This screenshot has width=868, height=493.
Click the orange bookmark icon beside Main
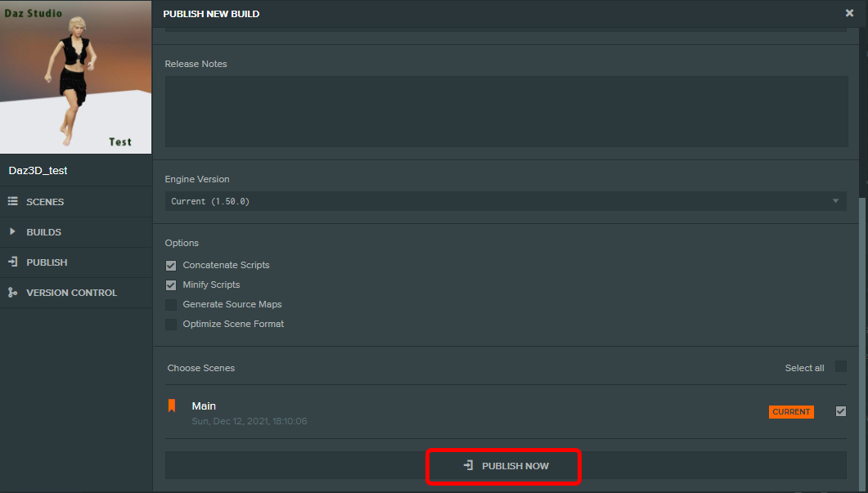click(x=172, y=406)
